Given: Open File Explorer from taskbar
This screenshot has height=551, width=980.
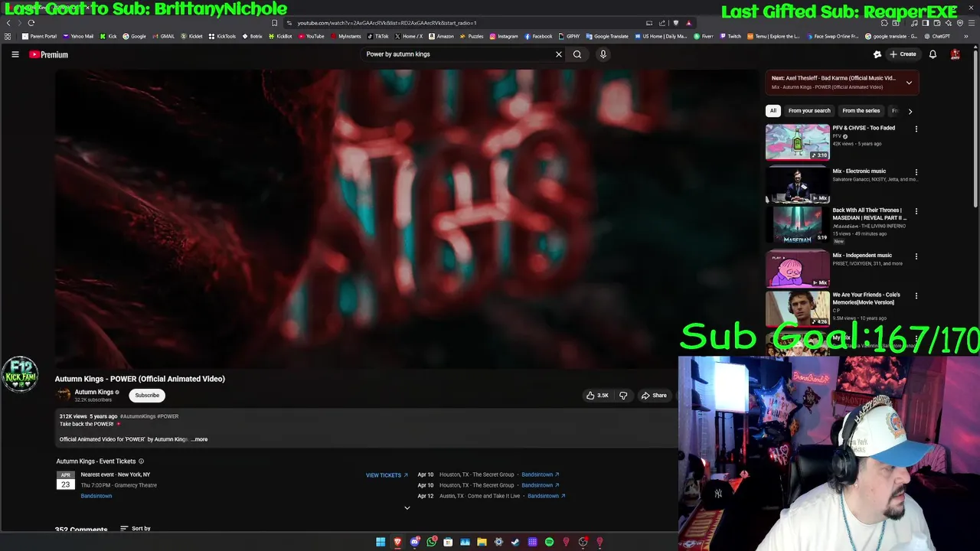Looking at the screenshot, I should [482, 542].
